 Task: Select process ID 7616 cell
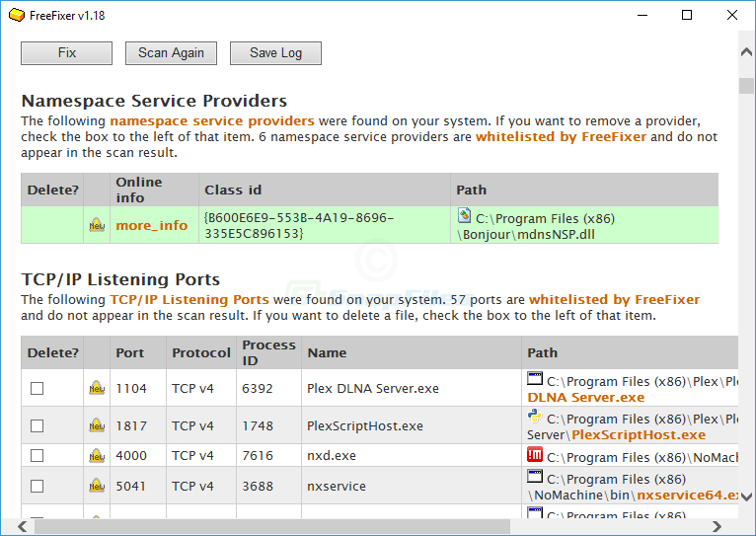268,455
